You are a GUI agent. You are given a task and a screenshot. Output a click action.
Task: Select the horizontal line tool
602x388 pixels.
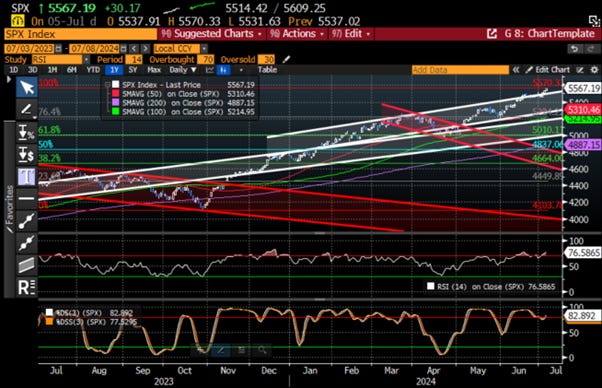(26, 198)
